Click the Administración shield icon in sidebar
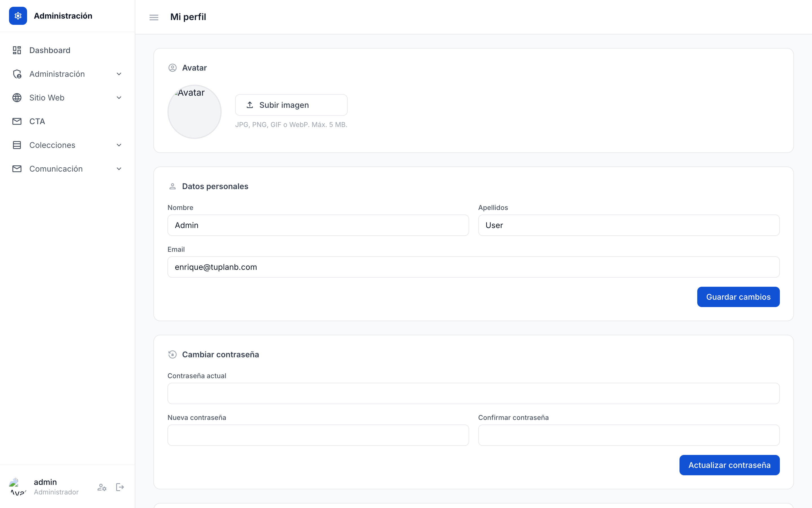Image resolution: width=812 pixels, height=508 pixels. (x=17, y=74)
